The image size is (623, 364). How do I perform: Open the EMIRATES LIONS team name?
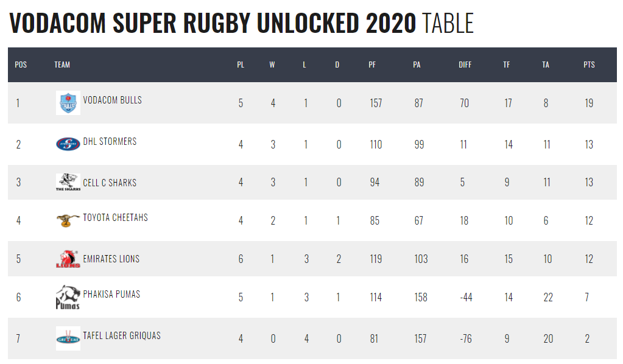click(111, 259)
